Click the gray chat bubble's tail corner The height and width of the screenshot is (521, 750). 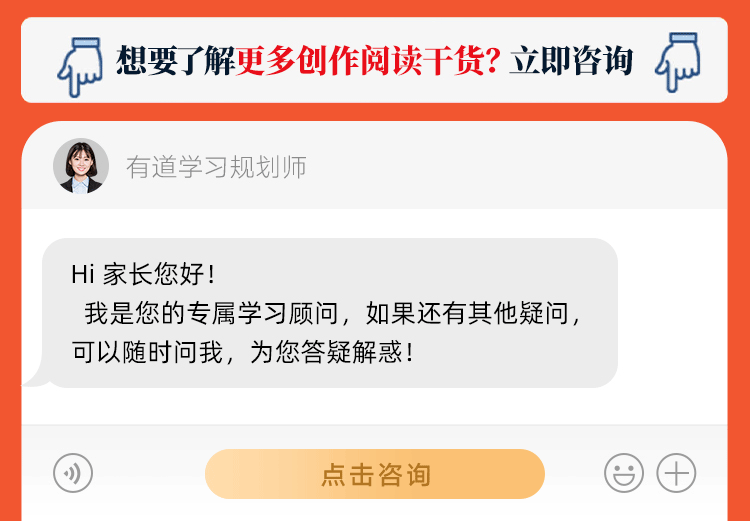35,379
